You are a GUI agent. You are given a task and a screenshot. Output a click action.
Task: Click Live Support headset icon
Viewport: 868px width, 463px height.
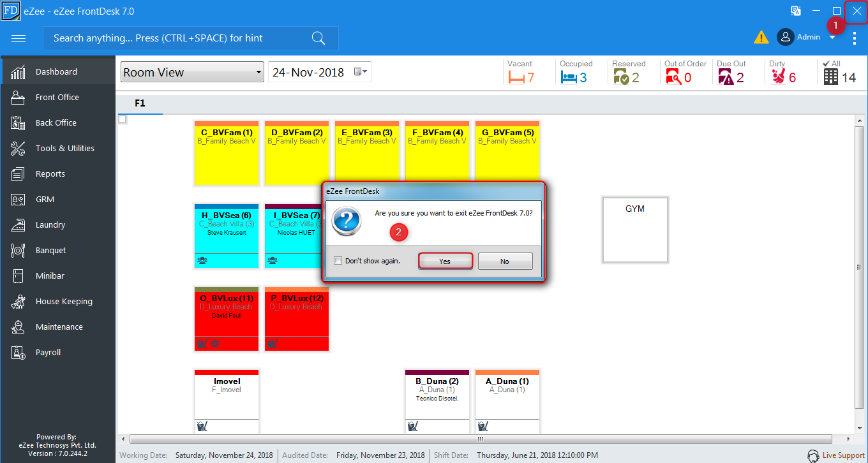813,456
